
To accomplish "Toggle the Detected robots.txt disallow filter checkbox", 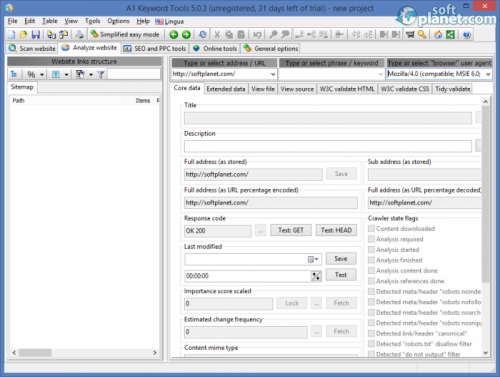I will [x=371, y=344].
